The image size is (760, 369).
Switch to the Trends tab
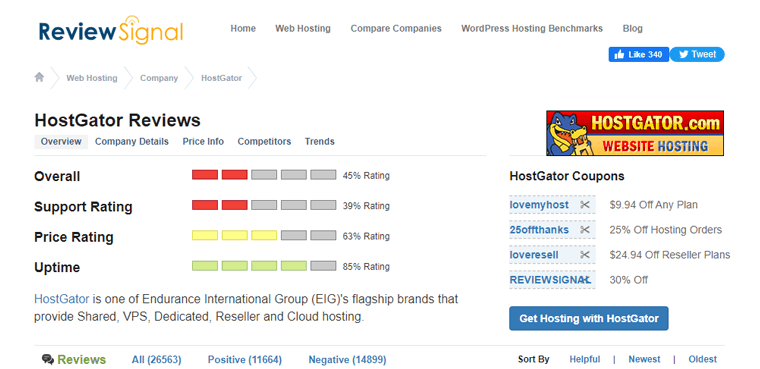click(319, 142)
